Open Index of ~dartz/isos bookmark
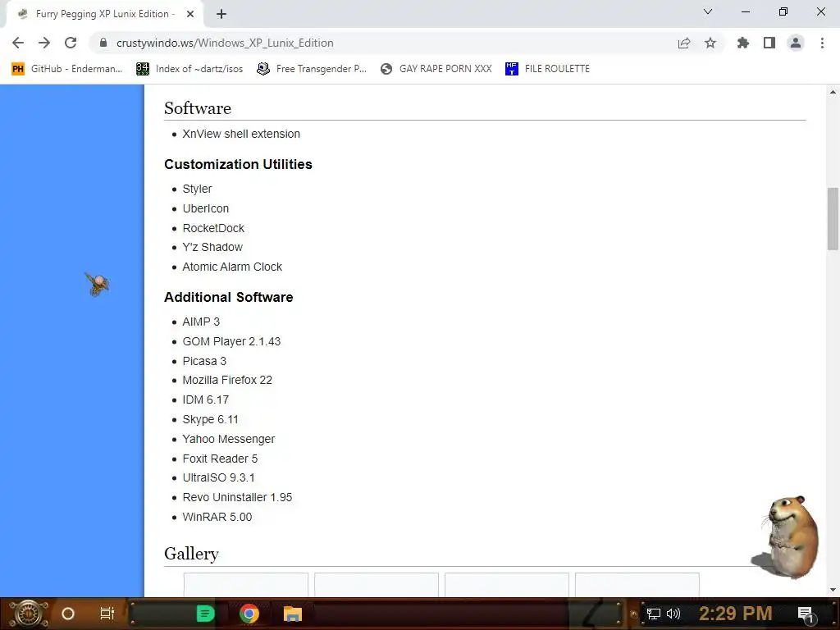840x630 pixels. (x=189, y=69)
